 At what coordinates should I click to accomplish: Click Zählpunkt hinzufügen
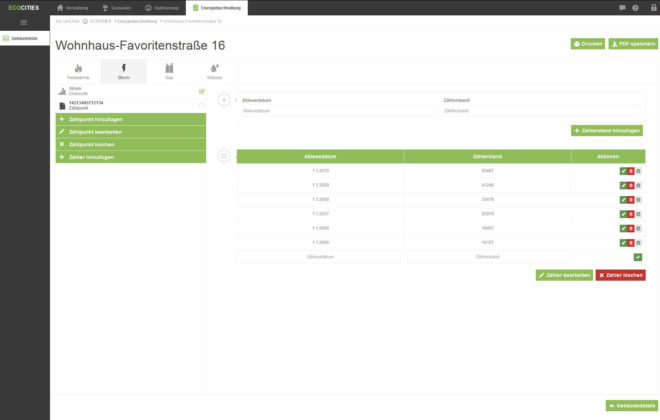click(x=131, y=120)
